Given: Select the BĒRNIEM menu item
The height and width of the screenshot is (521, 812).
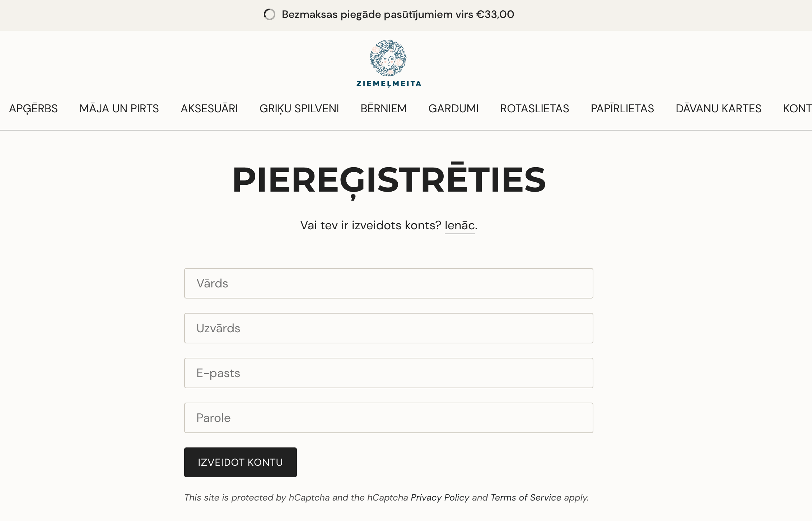Looking at the screenshot, I should point(384,108).
